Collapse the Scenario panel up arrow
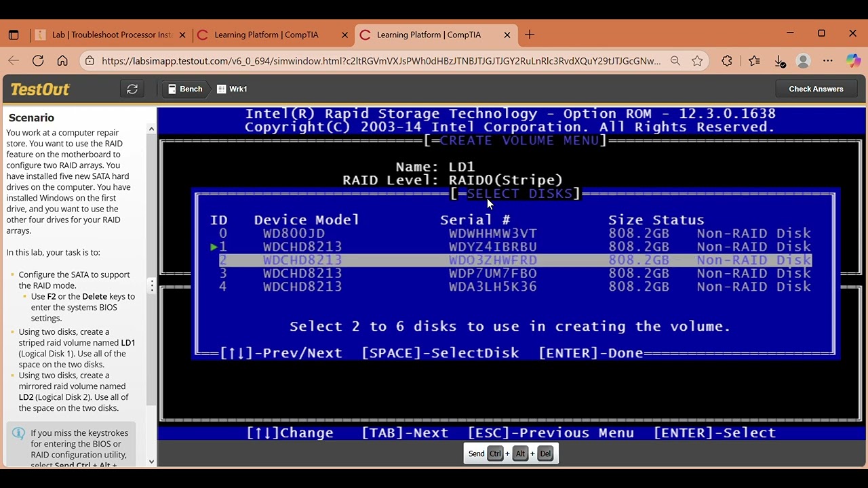Image resolution: width=868 pixels, height=488 pixels. click(151, 129)
